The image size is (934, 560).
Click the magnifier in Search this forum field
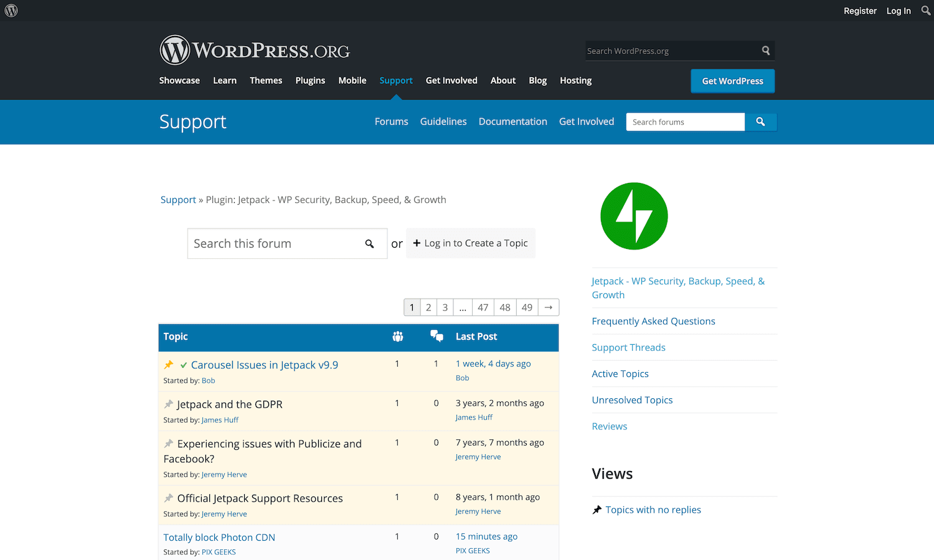point(370,243)
